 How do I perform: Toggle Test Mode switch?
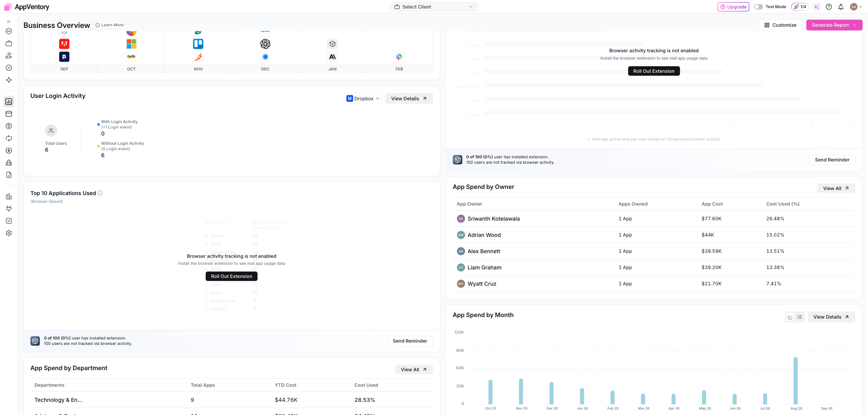[758, 7]
